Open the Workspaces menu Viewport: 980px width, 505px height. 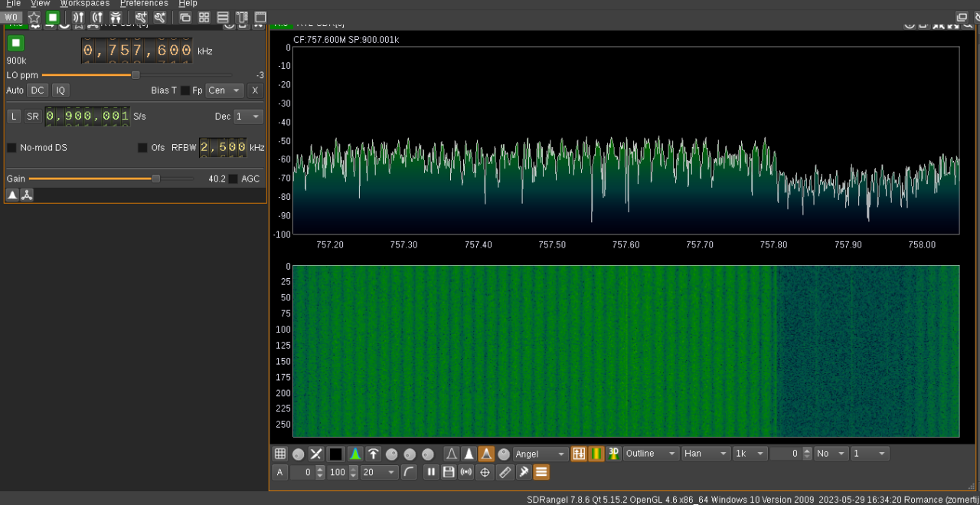coord(84,4)
